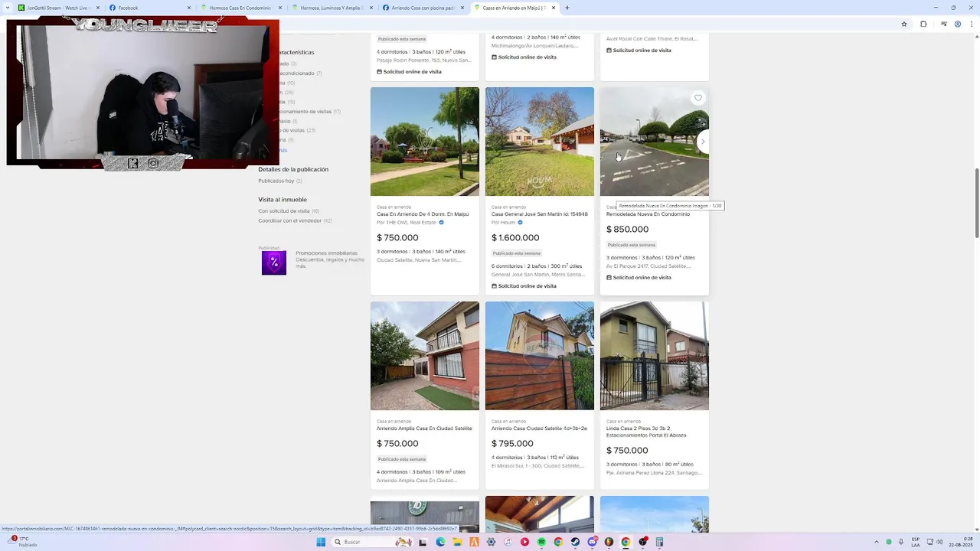
Task: Click the purple percent promotions icon
Action: coord(273,262)
